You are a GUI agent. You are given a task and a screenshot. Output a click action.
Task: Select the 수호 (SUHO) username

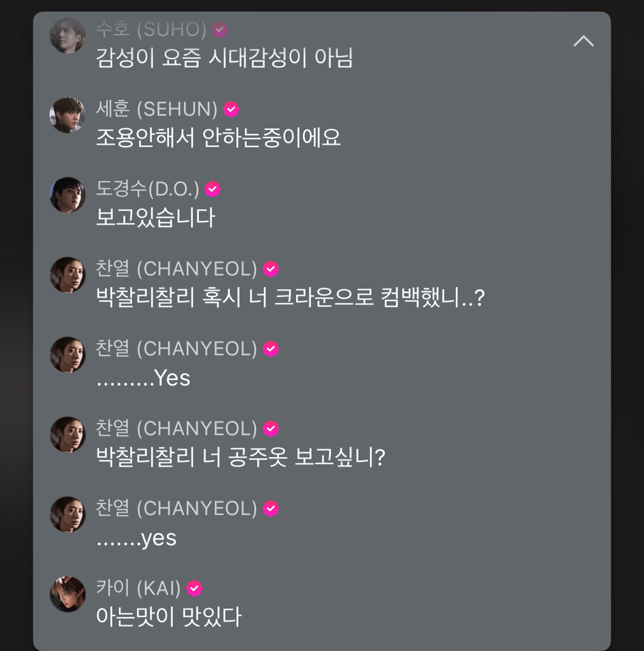coord(151,29)
